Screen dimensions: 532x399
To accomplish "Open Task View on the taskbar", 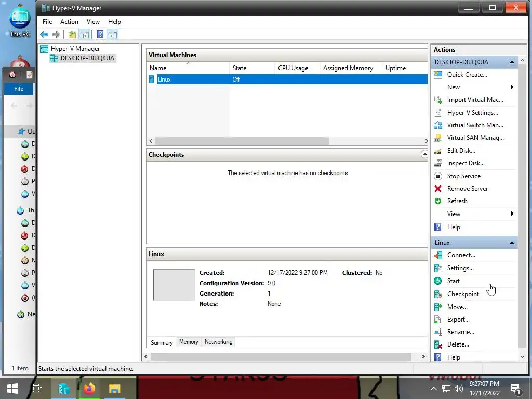I will click(37, 389).
